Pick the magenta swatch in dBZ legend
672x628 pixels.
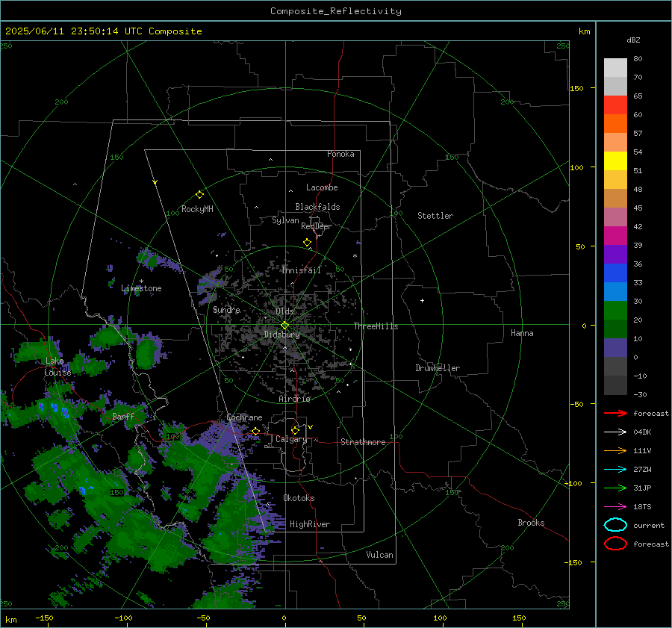click(x=615, y=235)
